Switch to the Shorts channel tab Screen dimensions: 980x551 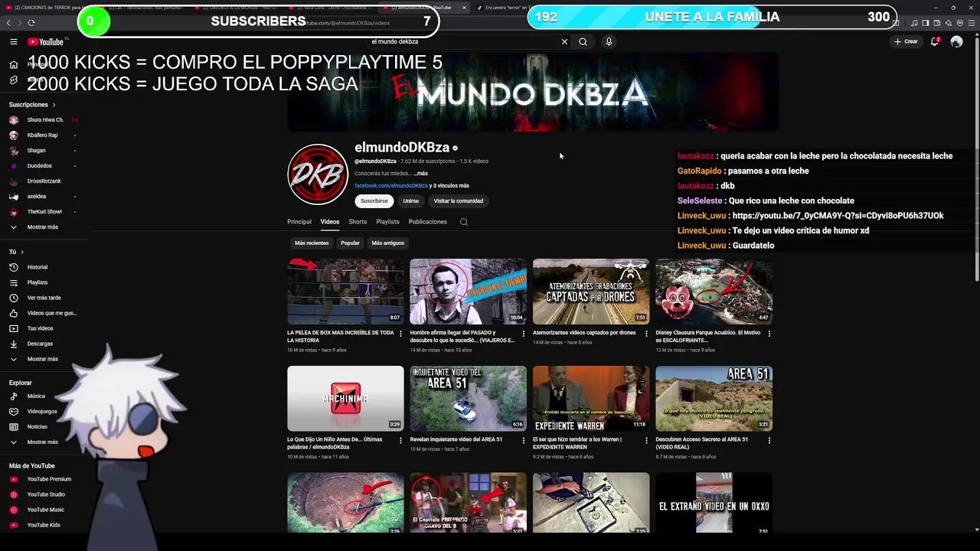tap(358, 222)
